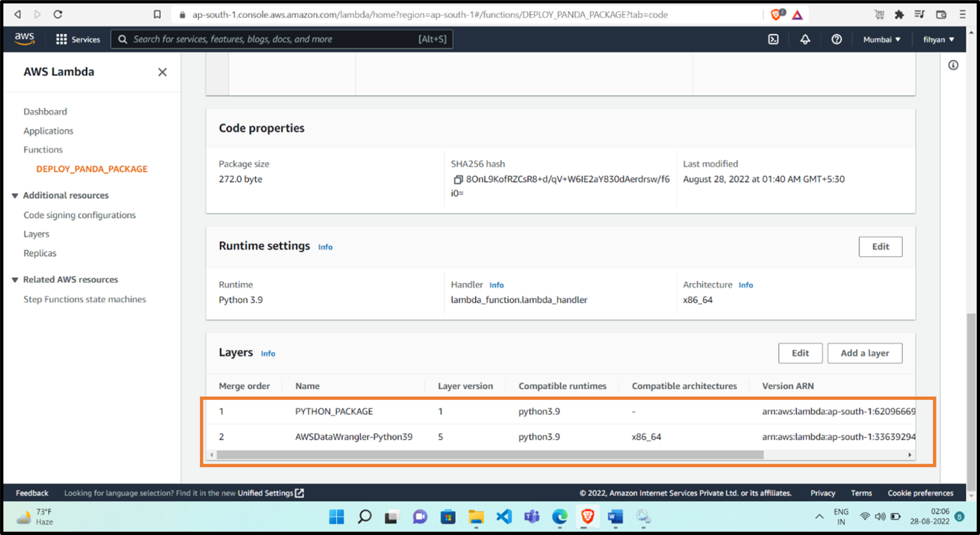Click the Add a layer button
This screenshot has height=535, width=980.
pyautogui.click(x=864, y=353)
